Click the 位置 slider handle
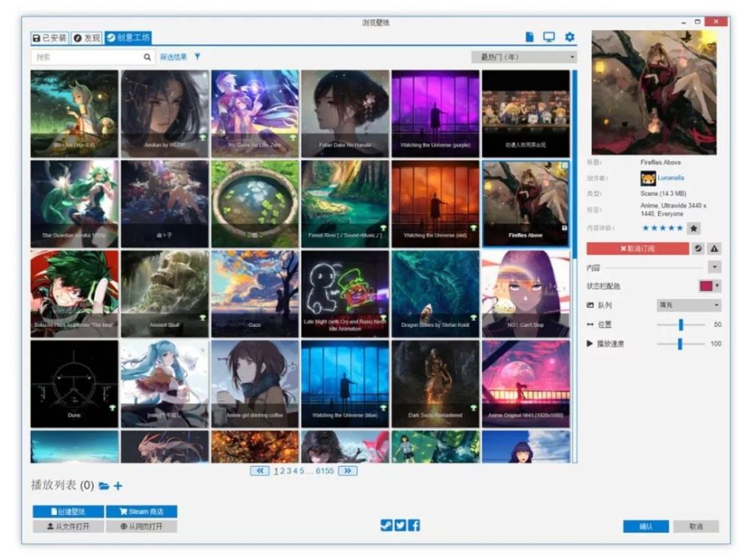752x560 pixels. 681,325
